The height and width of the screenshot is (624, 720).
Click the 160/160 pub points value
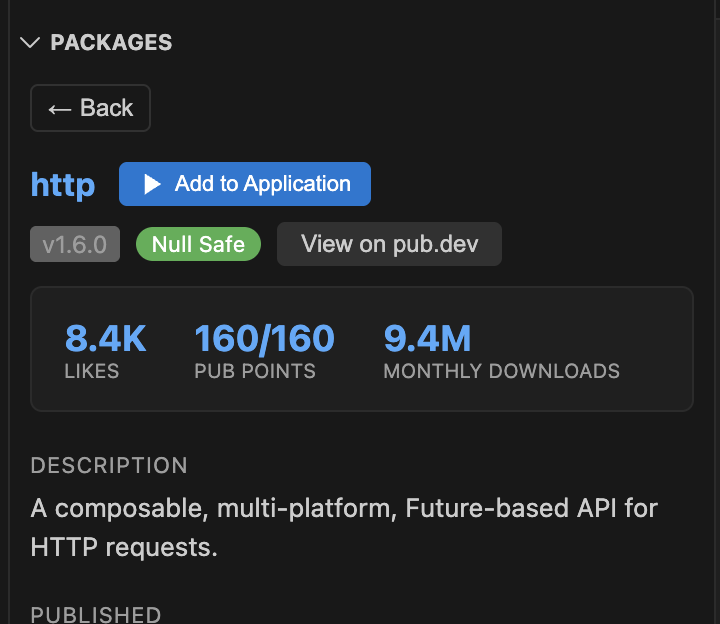coord(264,339)
